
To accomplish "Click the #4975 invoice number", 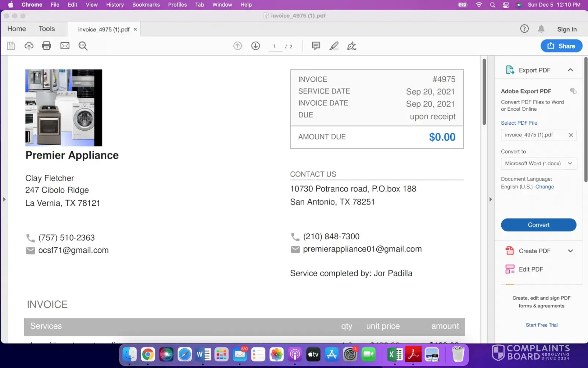I will [x=444, y=79].
